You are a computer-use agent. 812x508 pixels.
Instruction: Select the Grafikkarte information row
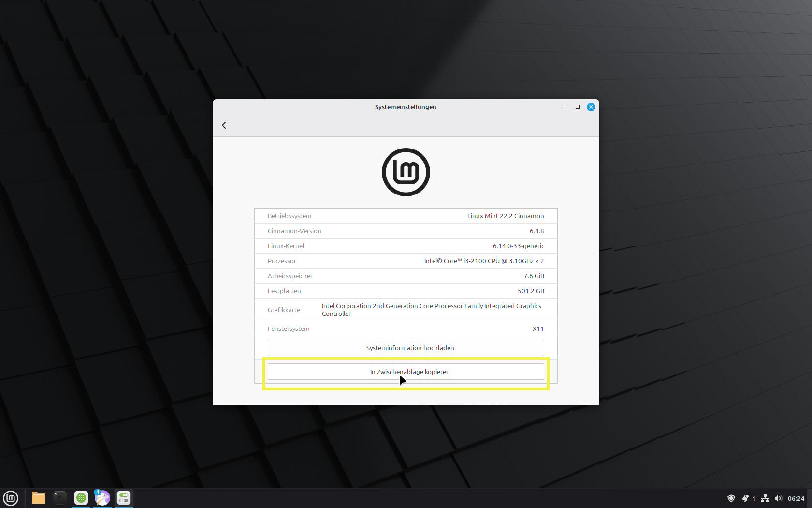406,310
